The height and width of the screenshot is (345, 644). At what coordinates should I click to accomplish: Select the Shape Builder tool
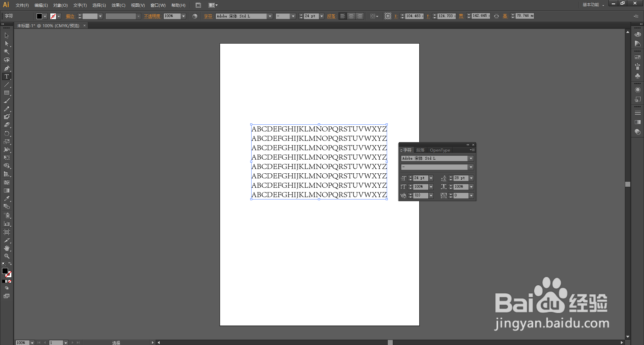pyautogui.click(x=7, y=166)
